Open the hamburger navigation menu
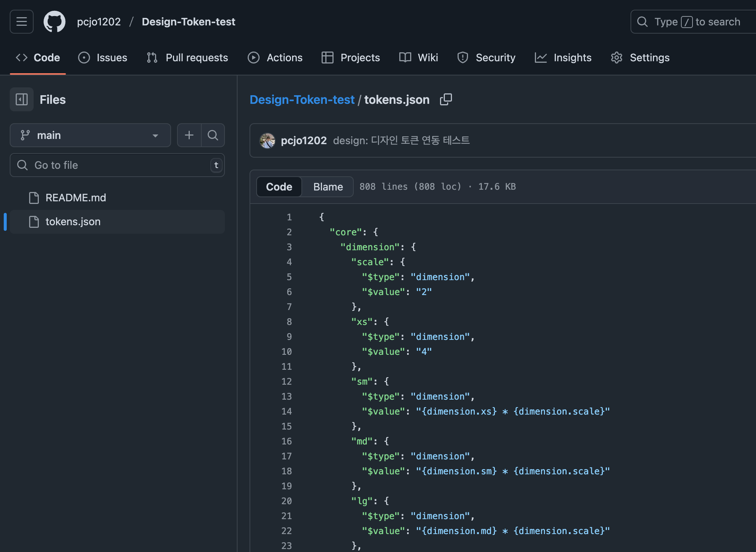 pos(22,22)
